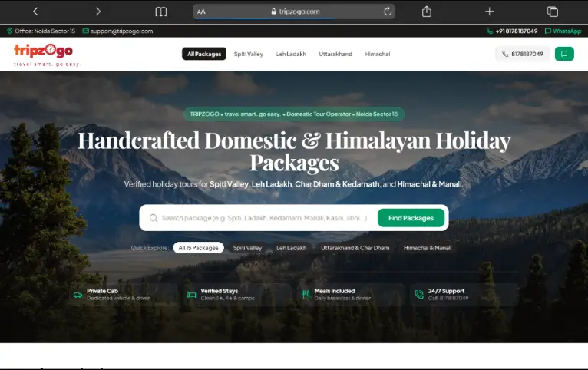Select Leh Ladakh quick explore chip
Viewport: 588px width, 370px height.
(x=292, y=248)
